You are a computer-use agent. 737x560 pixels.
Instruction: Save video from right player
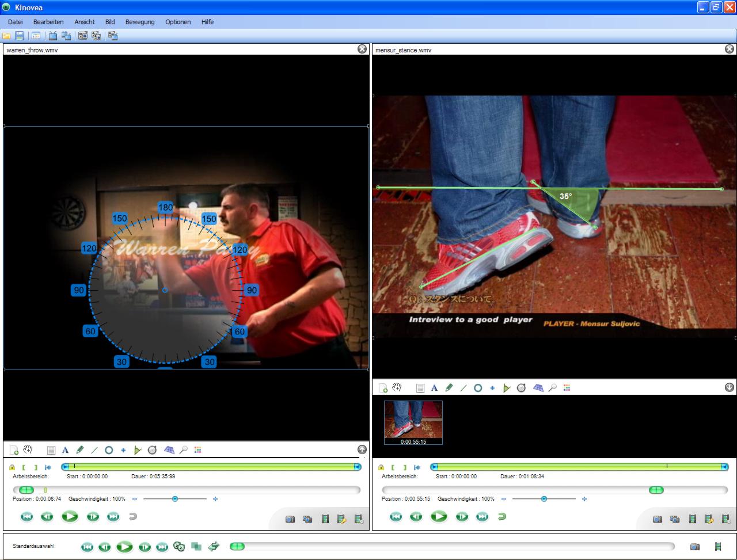click(693, 519)
